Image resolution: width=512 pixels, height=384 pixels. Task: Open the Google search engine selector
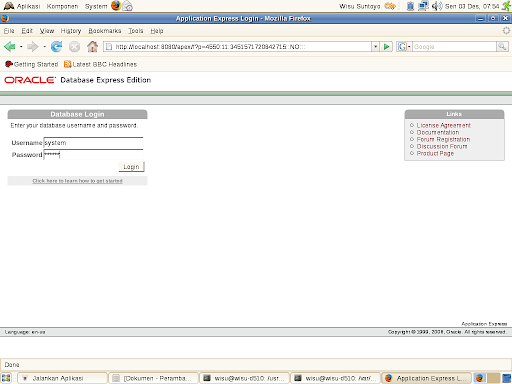404,47
